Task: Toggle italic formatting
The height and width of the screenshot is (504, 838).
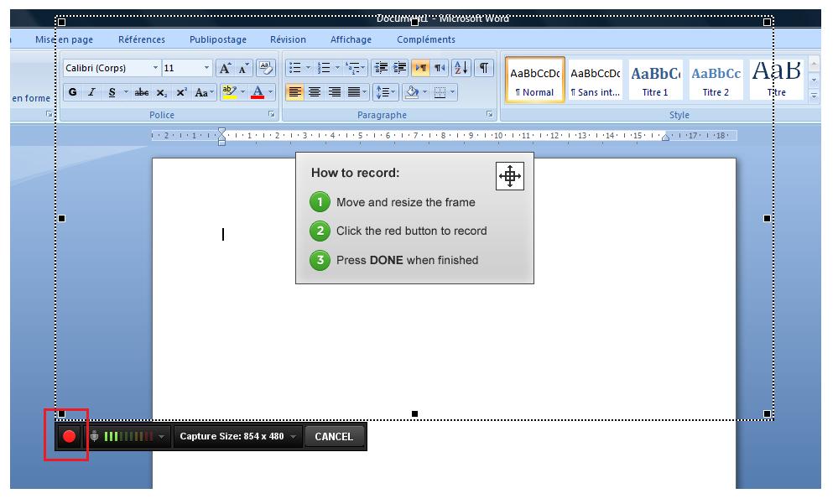Action: coord(92,92)
